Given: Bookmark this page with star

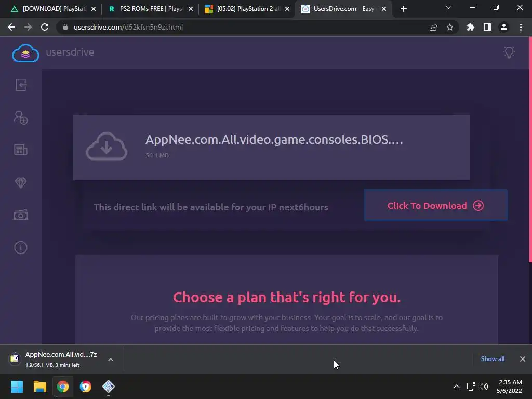Looking at the screenshot, I should tap(450, 27).
